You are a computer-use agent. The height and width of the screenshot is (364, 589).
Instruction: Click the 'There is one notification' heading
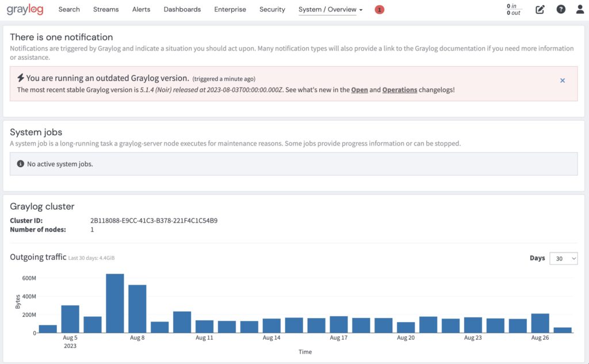(61, 37)
